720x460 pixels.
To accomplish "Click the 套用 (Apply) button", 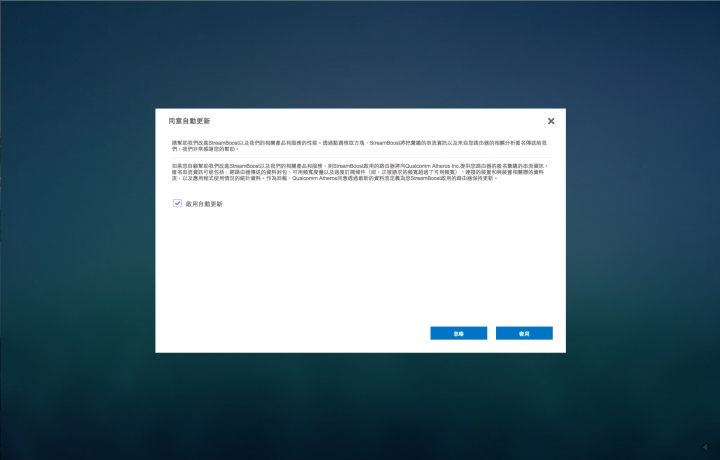I will [x=524, y=333].
